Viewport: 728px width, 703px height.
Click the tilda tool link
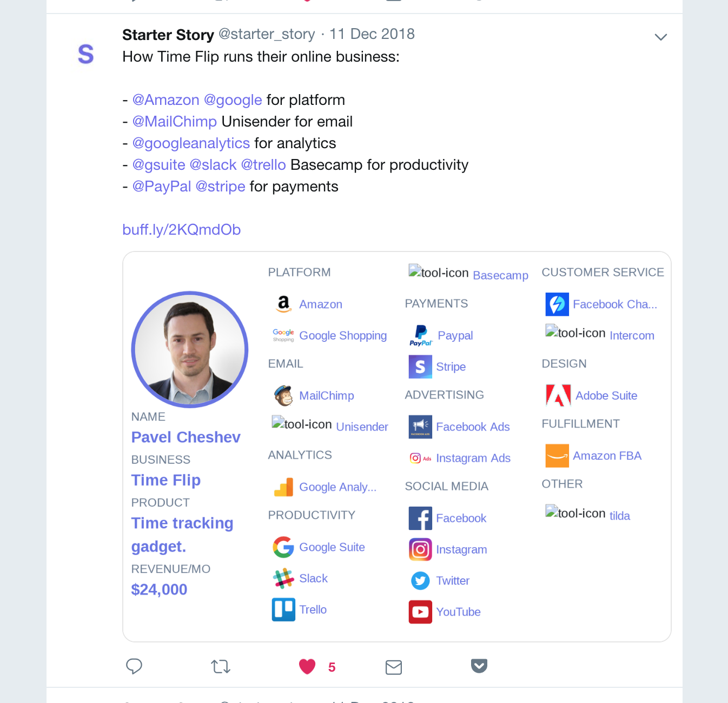click(620, 516)
